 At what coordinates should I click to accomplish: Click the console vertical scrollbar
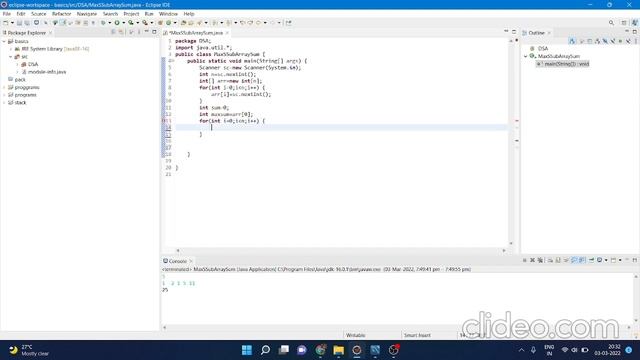pos(636,298)
